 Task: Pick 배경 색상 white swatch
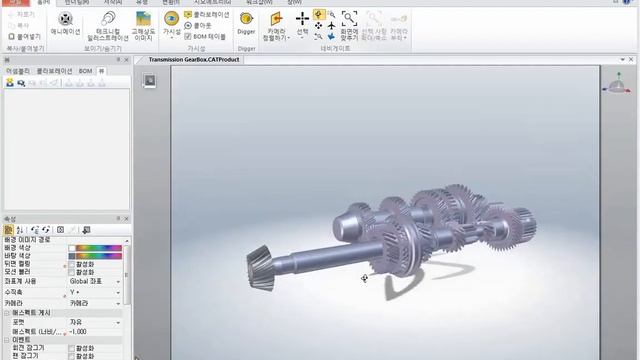(x=72, y=248)
